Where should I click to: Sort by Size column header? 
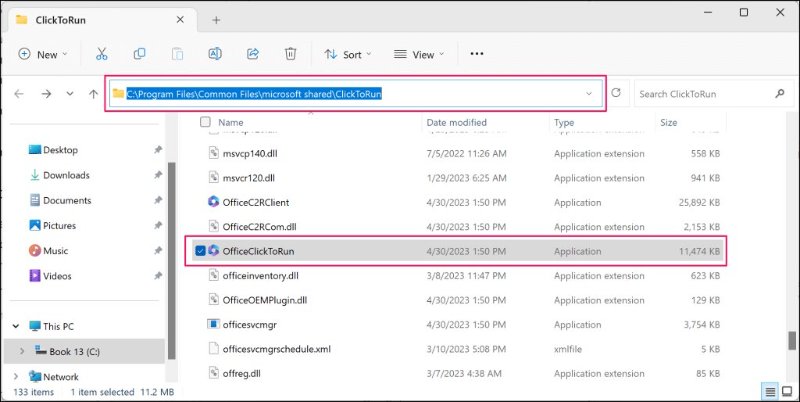668,122
